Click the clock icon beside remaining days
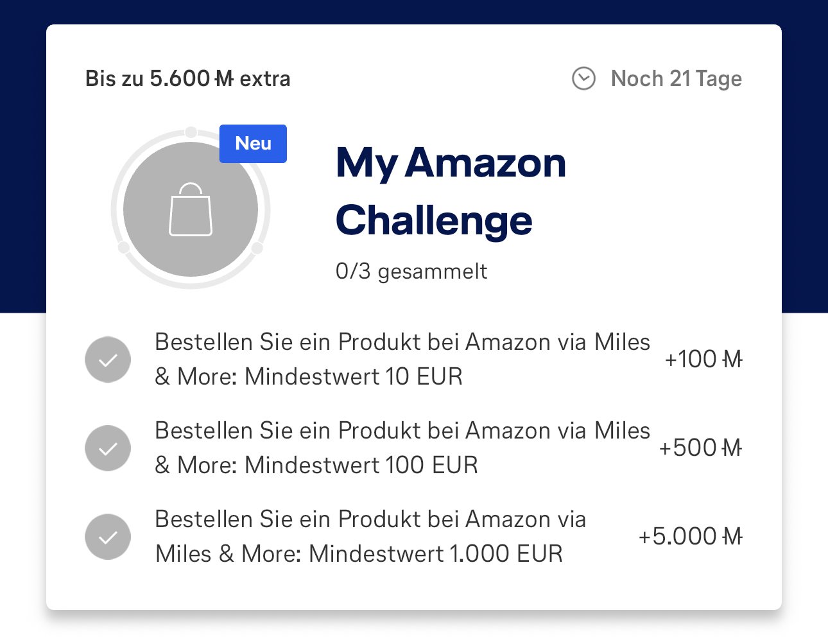The width and height of the screenshot is (828, 644). (583, 79)
